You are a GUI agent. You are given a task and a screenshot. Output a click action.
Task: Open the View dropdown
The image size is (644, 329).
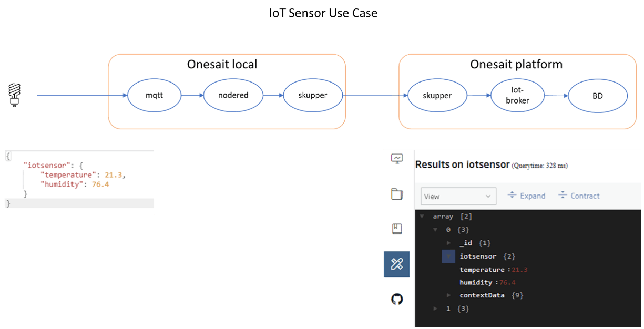click(458, 196)
